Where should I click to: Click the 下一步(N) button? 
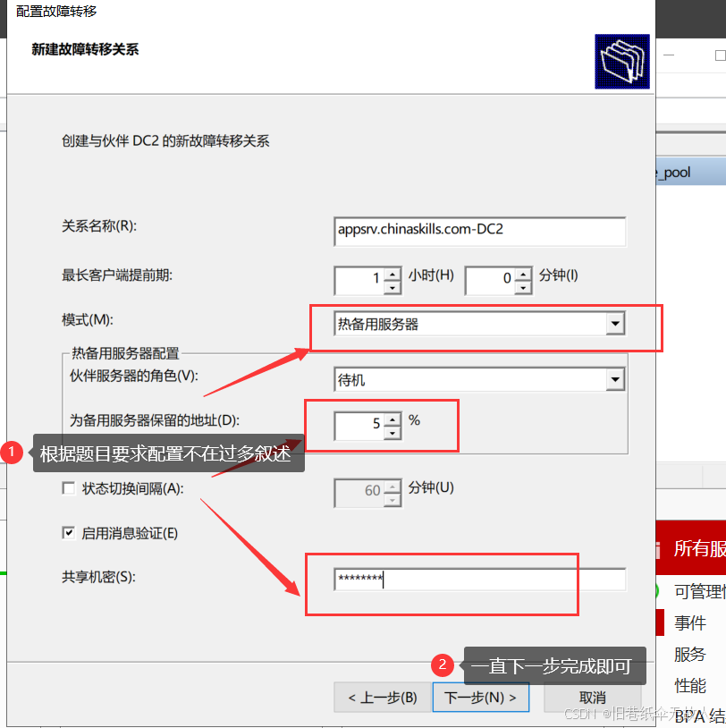point(481,698)
